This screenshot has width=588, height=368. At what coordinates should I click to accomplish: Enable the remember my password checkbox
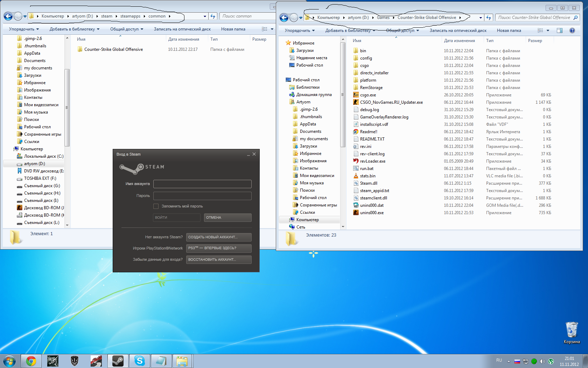pos(156,206)
